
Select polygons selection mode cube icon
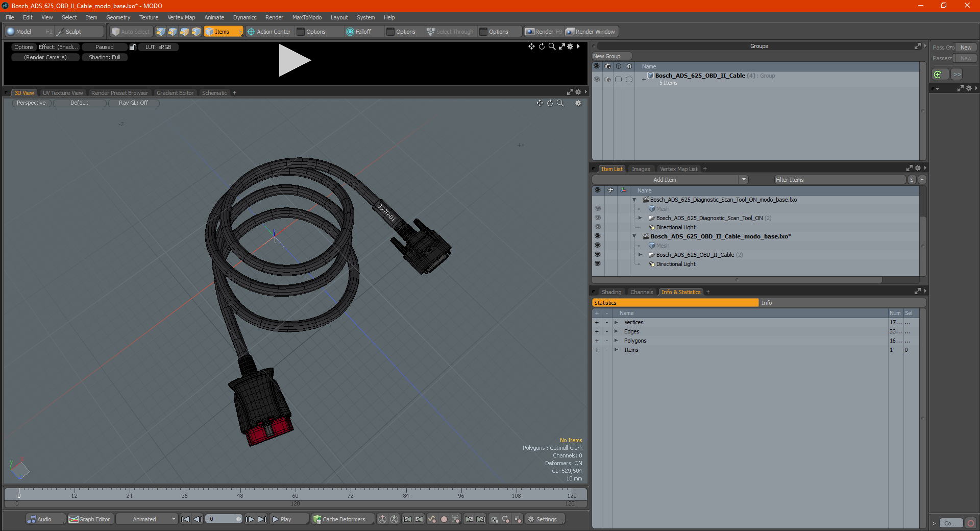tap(184, 32)
